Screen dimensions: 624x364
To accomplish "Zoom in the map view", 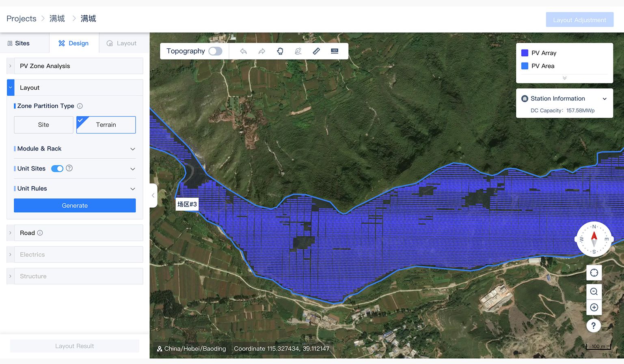I will click(594, 308).
